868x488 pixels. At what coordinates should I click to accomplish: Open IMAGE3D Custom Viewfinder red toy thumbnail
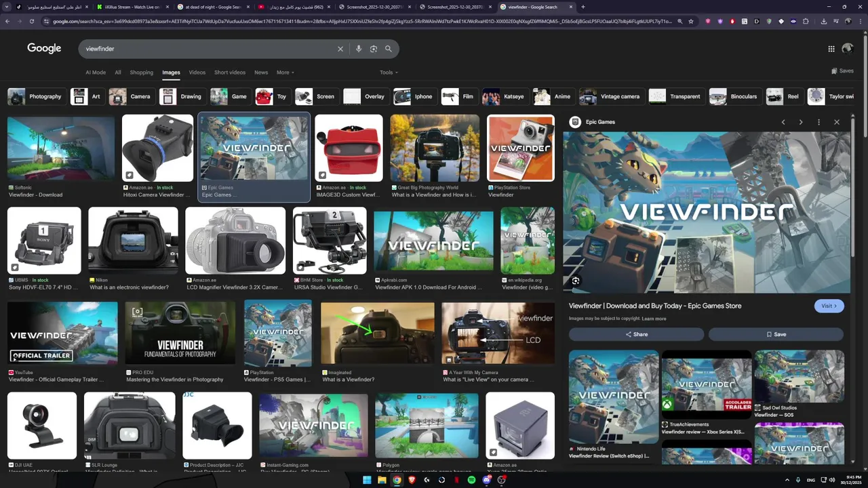[349, 148]
